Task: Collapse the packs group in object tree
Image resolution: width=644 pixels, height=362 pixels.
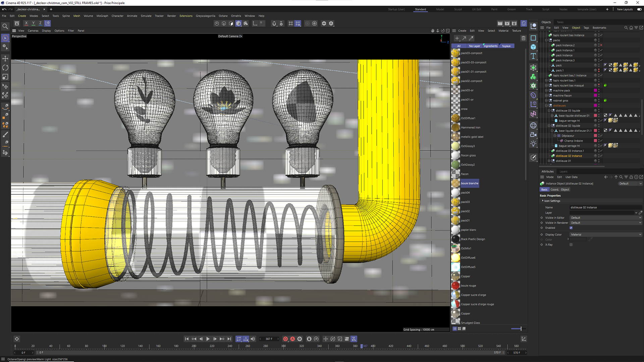Action: pos(546,40)
